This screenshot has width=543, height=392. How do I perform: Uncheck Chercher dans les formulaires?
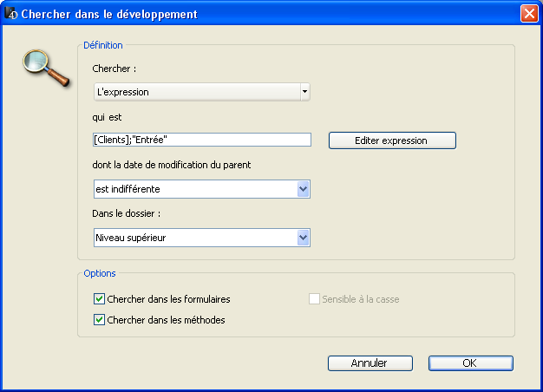pos(99,299)
